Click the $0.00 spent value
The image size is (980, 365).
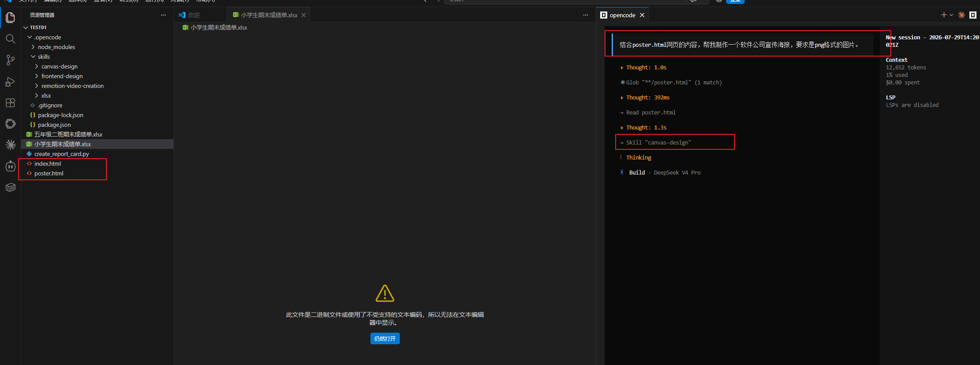(x=903, y=83)
